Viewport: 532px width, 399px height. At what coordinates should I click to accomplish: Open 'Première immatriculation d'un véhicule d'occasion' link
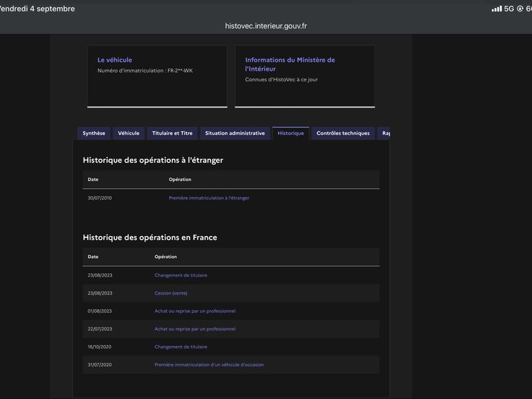pyautogui.click(x=209, y=364)
